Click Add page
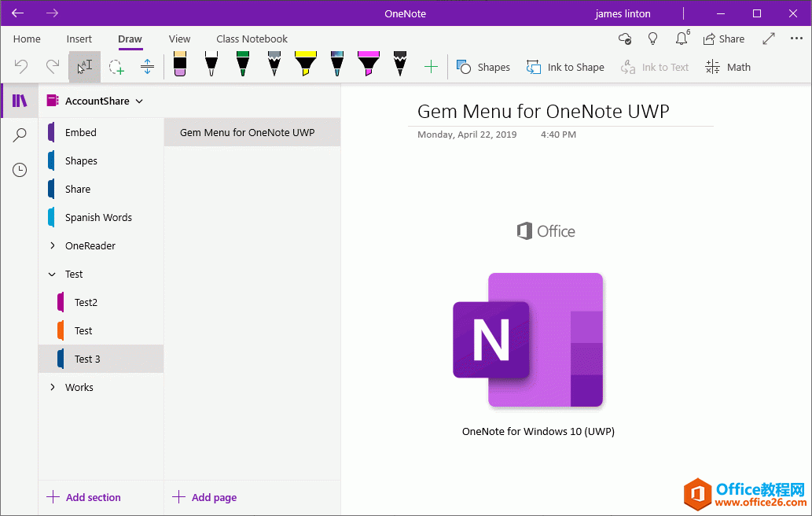This screenshot has height=516, width=812. pyautogui.click(x=204, y=497)
